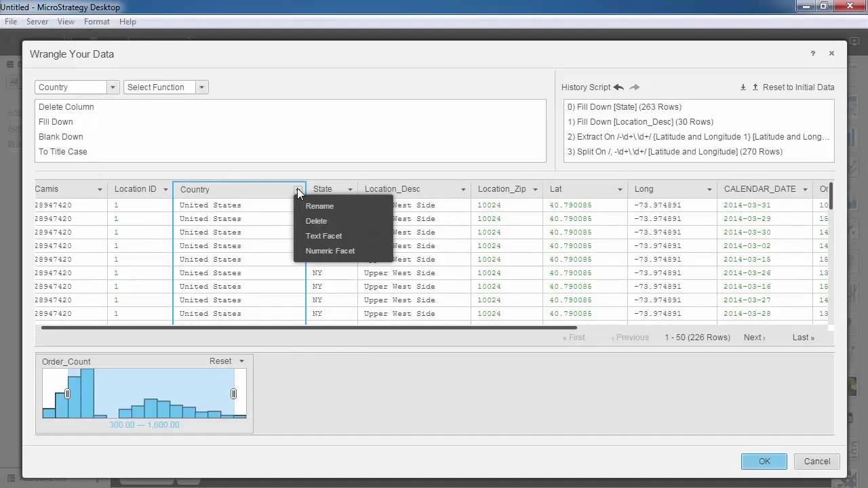Click the download arrow icon near Reset

743,87
